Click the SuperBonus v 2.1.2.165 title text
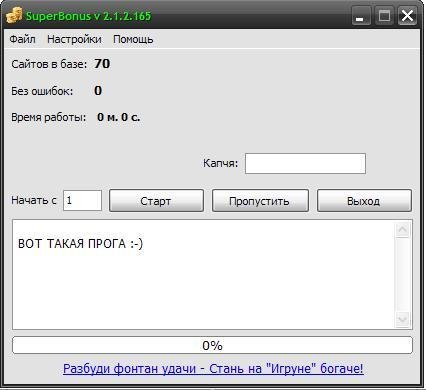The image size is (426, 390). click(89, 16)
